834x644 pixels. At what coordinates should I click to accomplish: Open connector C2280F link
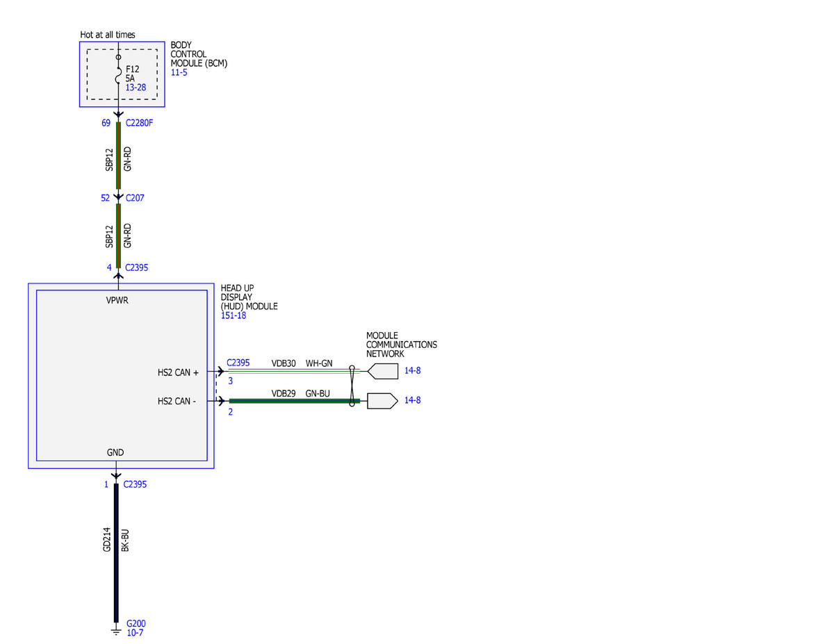point(140,124)
